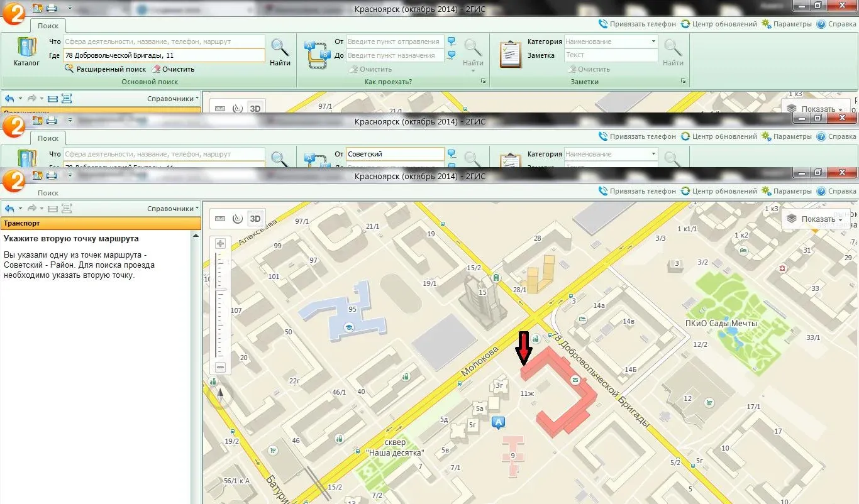859x504 pixels.
Task: Open the Справочники dropdown in the bottom window
Action: pos(173,209)
